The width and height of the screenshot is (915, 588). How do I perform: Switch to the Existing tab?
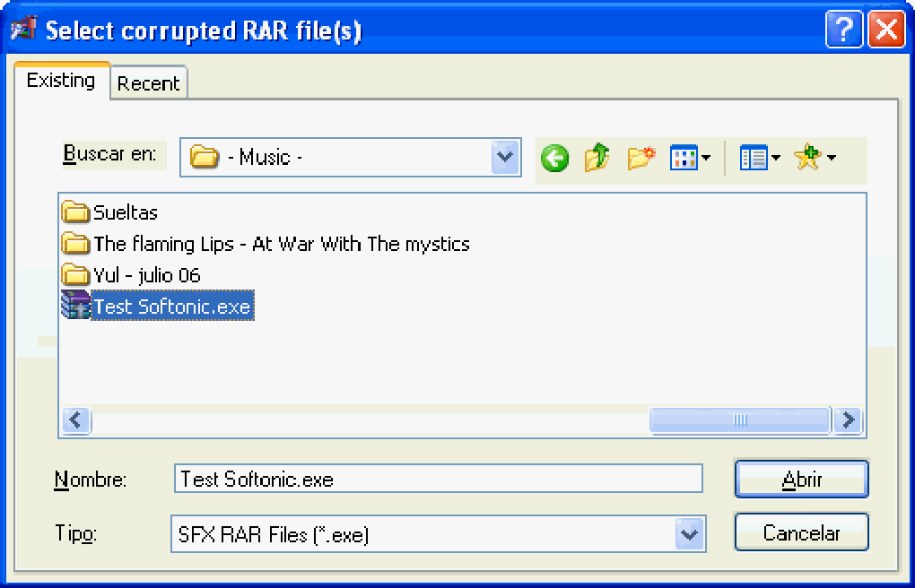61,80
